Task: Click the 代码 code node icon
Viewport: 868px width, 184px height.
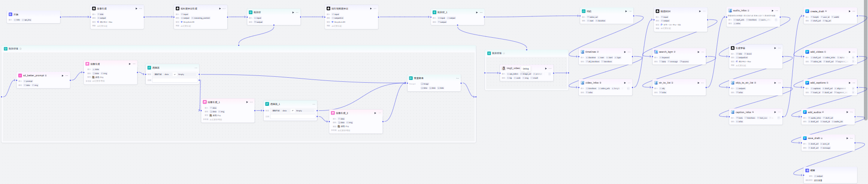Action: [x=583, y=11]
